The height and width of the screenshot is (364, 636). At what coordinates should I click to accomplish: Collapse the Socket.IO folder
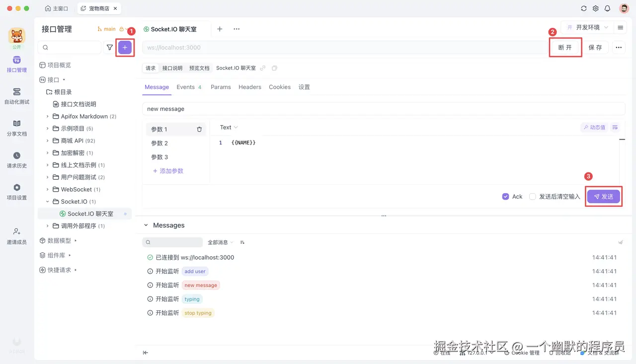(48, 202)
